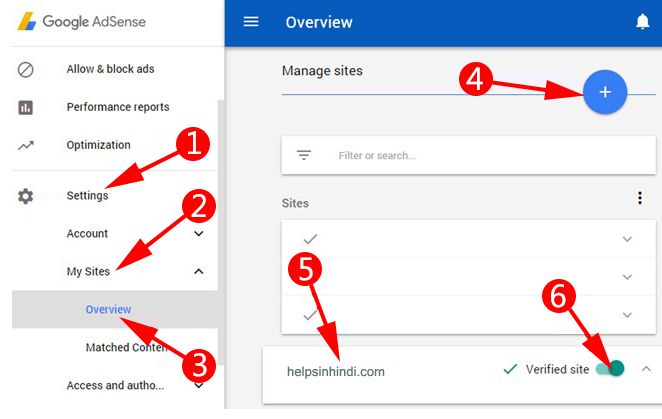This screenshot has height=419, width=662.
Task: Click the Google AdSense logo
Action: tap(81, 22)
